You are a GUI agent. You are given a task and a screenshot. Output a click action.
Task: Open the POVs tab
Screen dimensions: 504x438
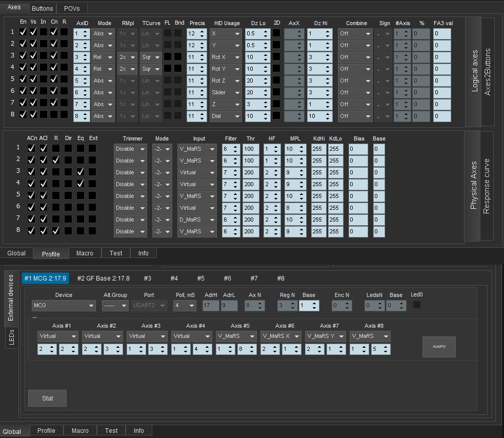(x=72, y=9)
